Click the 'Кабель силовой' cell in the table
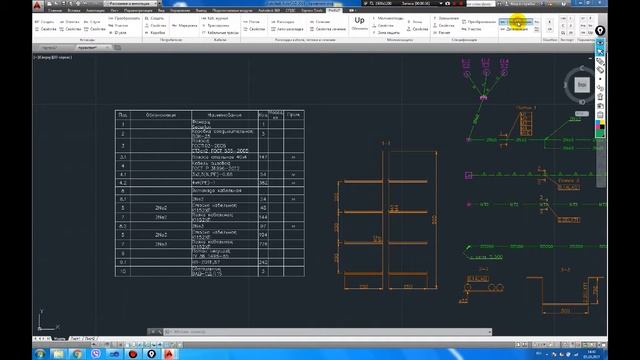The height and width of the screenshot is (360, 640). 224,166
